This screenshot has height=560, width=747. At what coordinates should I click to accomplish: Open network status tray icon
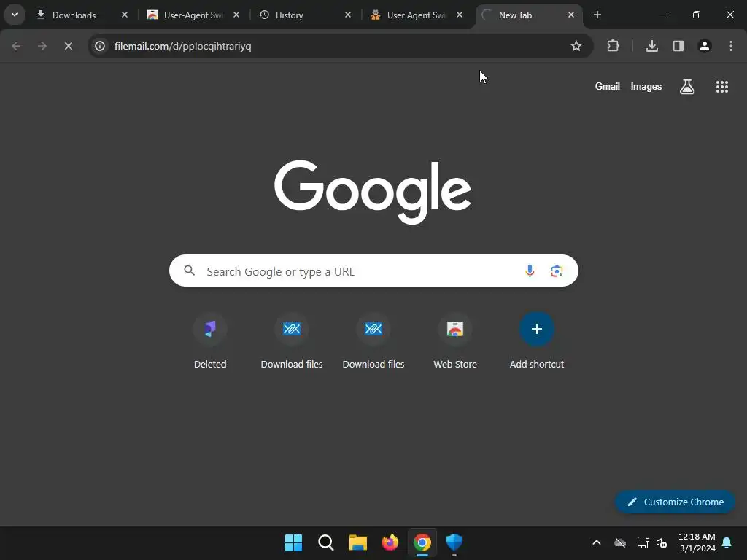(x=643, y=542)
